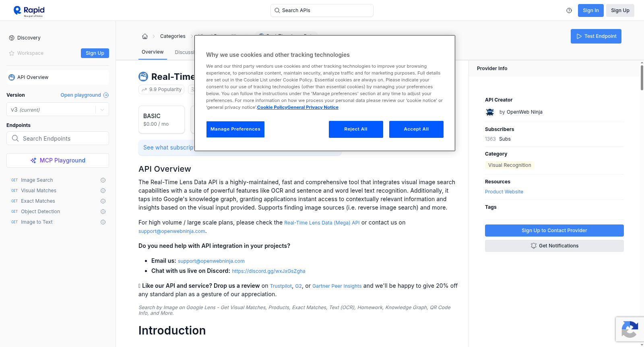Open the G2 review link
The width and height of the screenshot is (644, 347).
pos(298,286)
